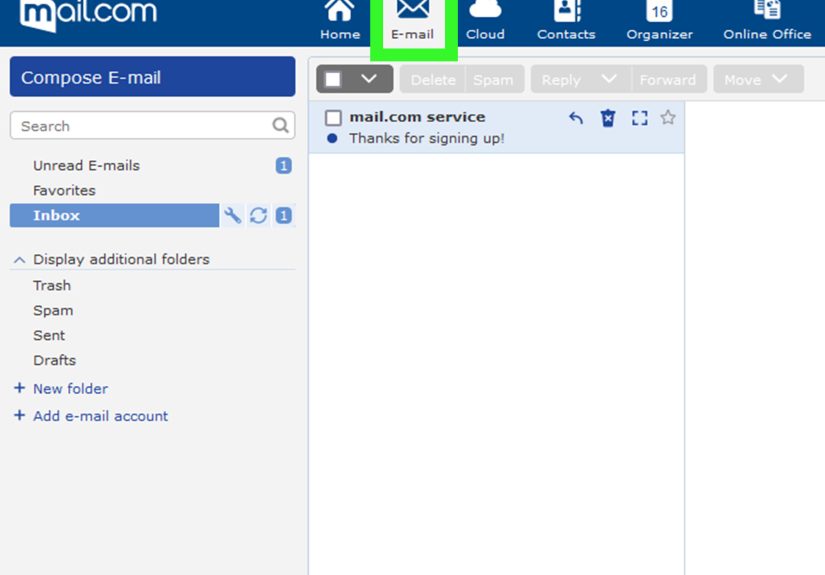The height and width of the screenshot is (575, 825).
Task: Click the Reply toolbar button
Action: pyautogui.click(x=561, y=79)
